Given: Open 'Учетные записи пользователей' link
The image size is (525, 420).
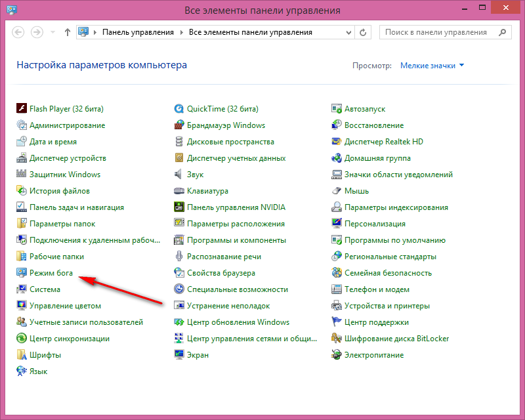Looking at the screenshot, I should click(x=87, y=322).
